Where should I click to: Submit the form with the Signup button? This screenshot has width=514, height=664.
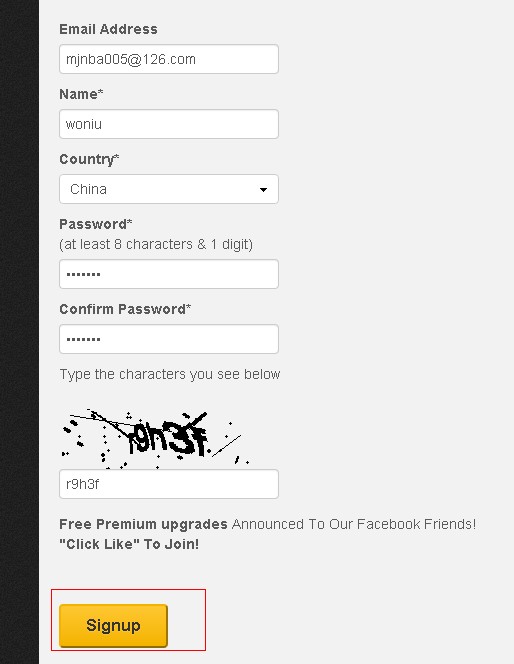pos(113,625)
